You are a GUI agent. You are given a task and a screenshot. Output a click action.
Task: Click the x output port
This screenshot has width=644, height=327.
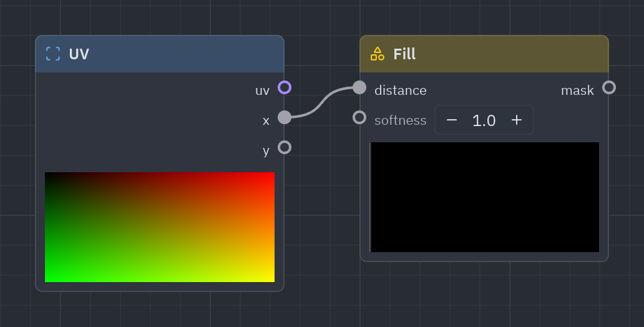285,117
